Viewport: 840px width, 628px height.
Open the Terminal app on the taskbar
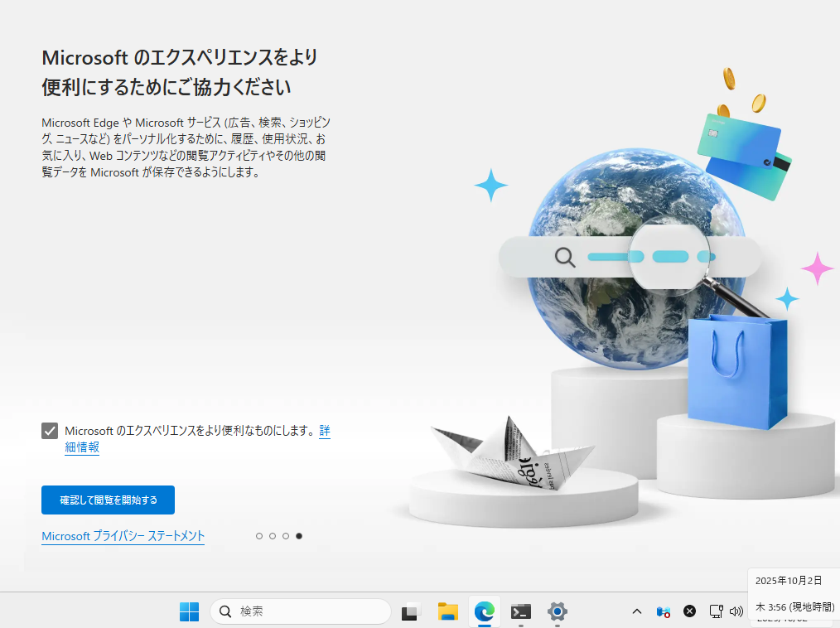pos(521,611)
